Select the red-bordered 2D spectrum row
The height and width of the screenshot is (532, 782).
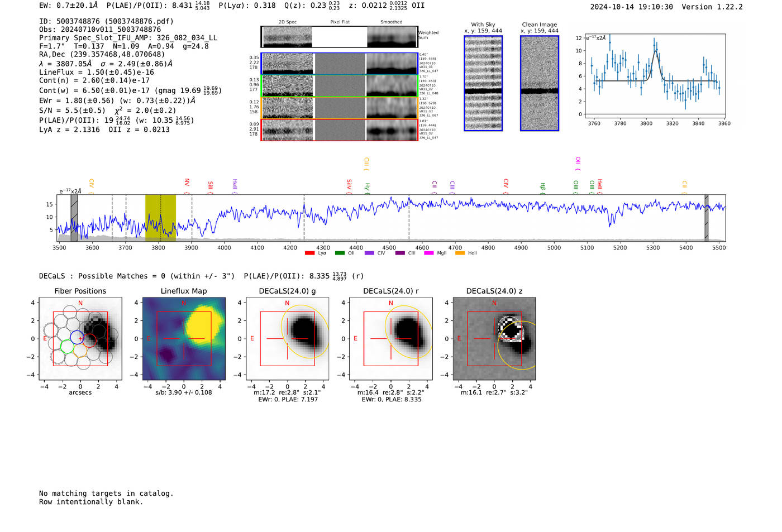[340, 130]
